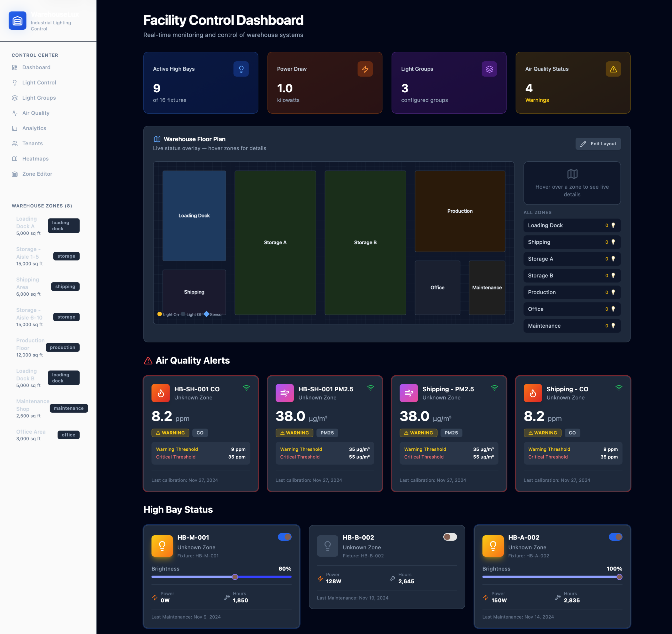Image resolution: width=672 pixels, height=634 pixels.
Task: Click the Active High Bays bulb icon
Action: [x=241, y=69]
